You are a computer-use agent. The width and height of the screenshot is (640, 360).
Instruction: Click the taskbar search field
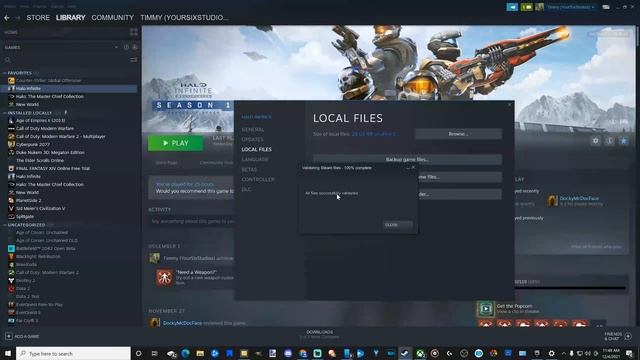(x=73, y=353)
